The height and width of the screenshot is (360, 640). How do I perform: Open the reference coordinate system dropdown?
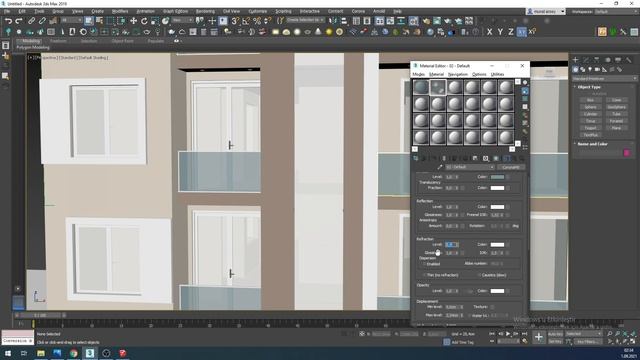(182, 20)
